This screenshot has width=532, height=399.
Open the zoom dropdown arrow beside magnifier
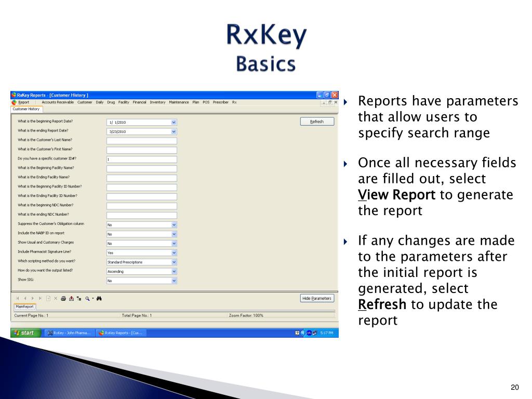pos(92,299)
